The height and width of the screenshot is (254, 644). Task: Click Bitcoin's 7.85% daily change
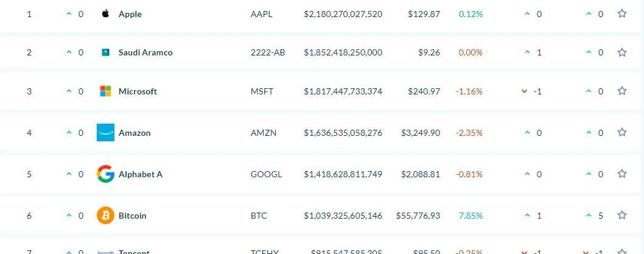coord(469,216)
